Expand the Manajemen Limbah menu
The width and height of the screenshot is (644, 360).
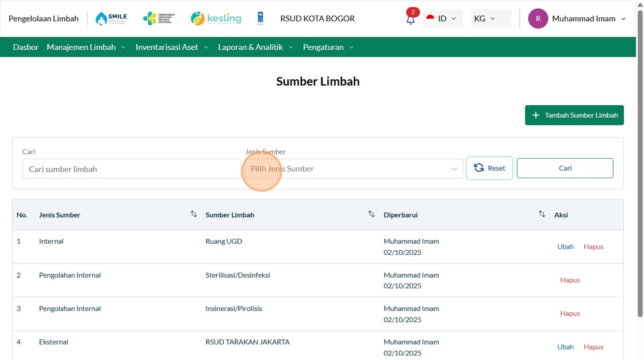click(86, 47)
